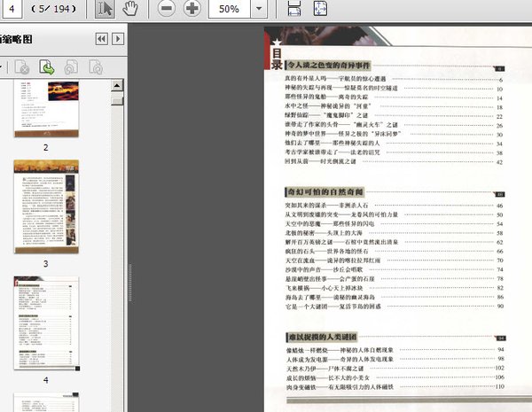Click entry "那些怪异的鬼船——离奇的失踪"
The width and height of the screenshot is (532, 412).
[326, 97]
